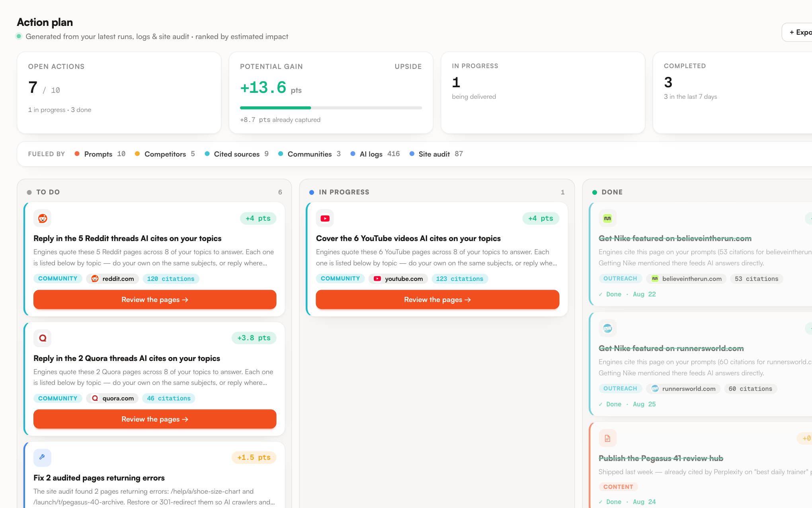Click the +4 pts badge on YouTube card

[x=541, y=218]
